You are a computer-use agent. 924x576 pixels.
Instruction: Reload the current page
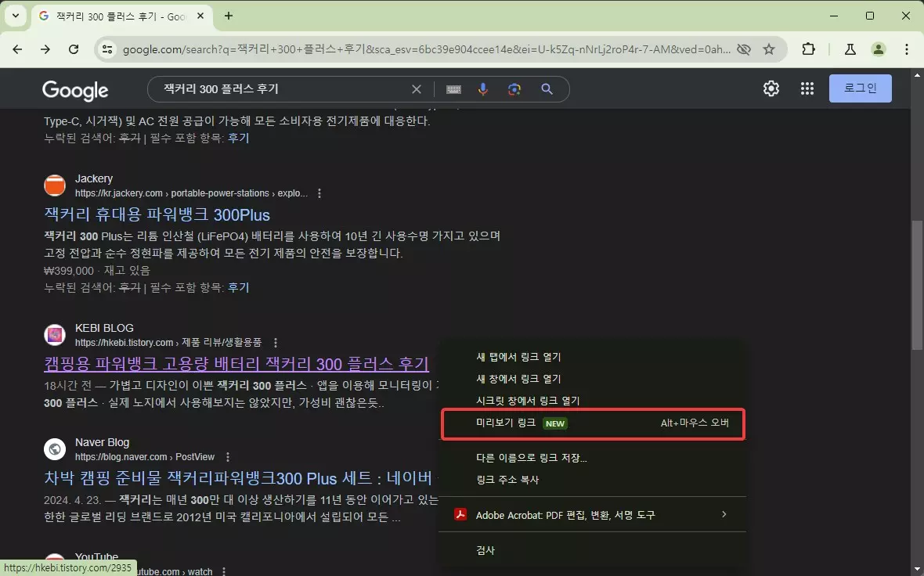click(74, 49)
